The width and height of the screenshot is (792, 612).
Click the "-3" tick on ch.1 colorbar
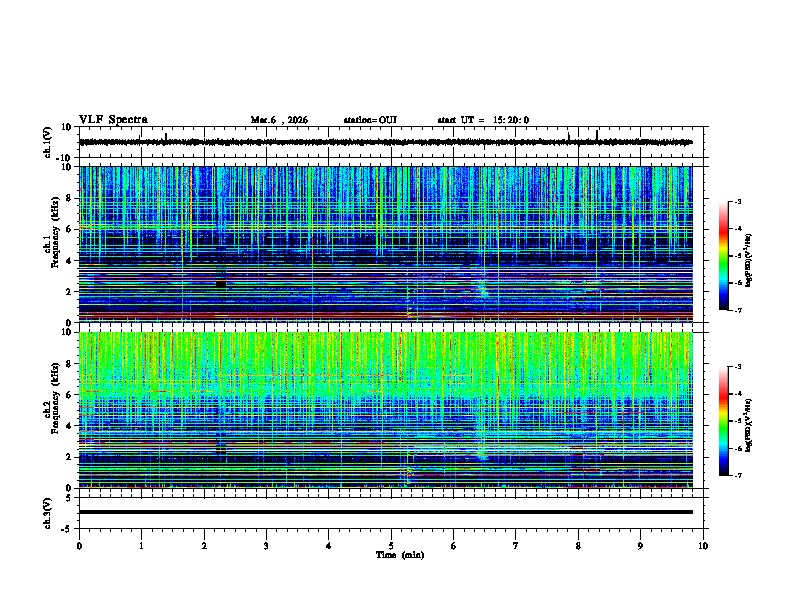[737, 202]
